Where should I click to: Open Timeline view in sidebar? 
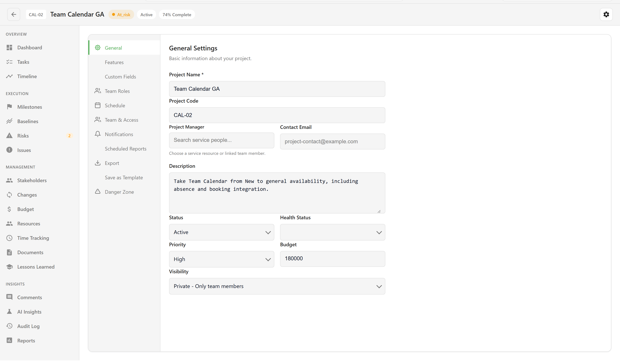39,77
